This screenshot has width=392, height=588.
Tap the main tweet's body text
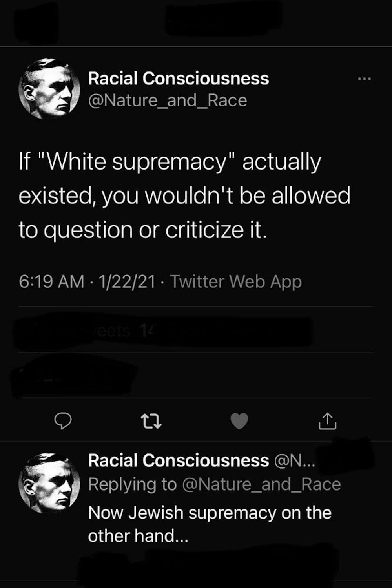click(x=184, y=195)
